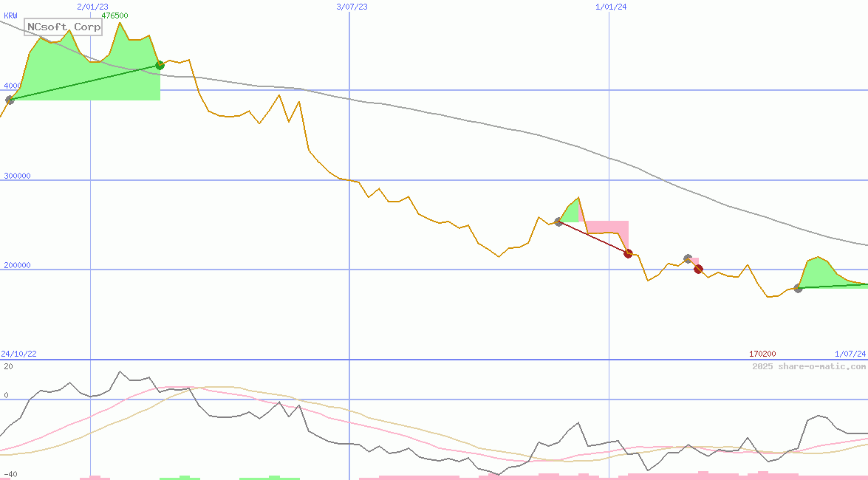Click the grey dot just before the last red dot
The width and height of the screenshot is (868, 480).
[688, 258]
